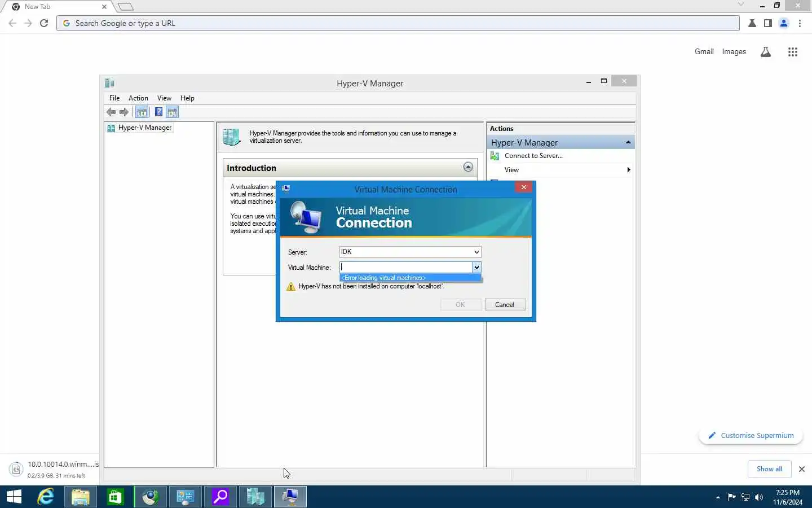Screen dimensions: 812x508
Task: Click the network tray icon
Action: [x=745, y=497]
